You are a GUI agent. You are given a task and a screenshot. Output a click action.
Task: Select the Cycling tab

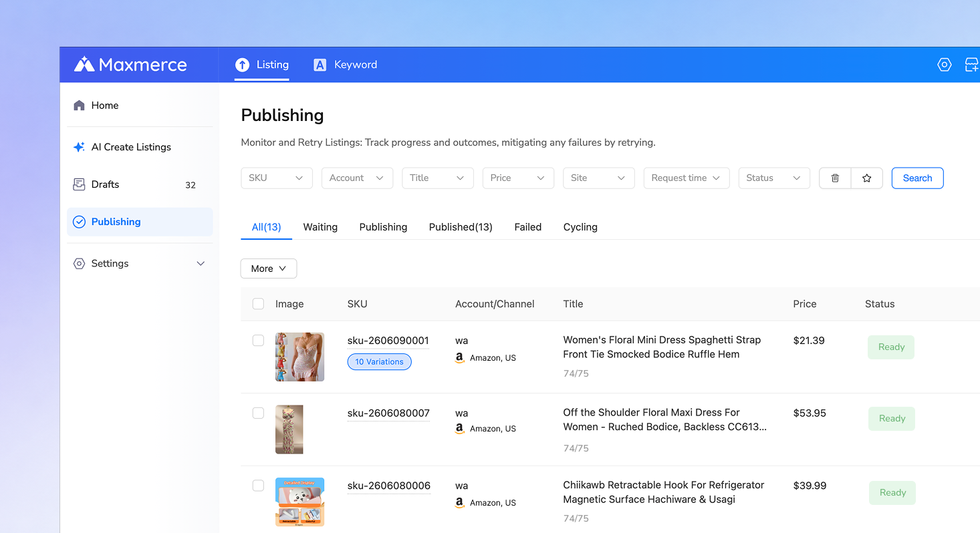[580, 227]
